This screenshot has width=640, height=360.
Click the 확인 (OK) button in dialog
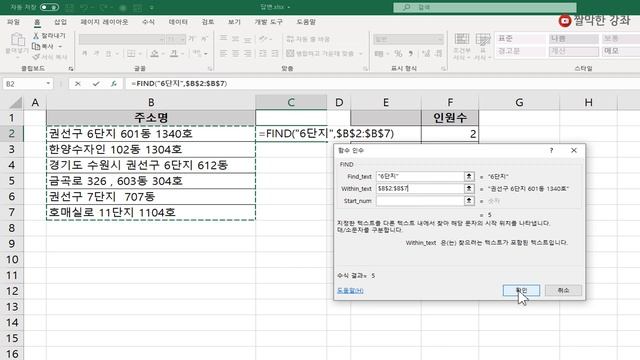[521, 290]
